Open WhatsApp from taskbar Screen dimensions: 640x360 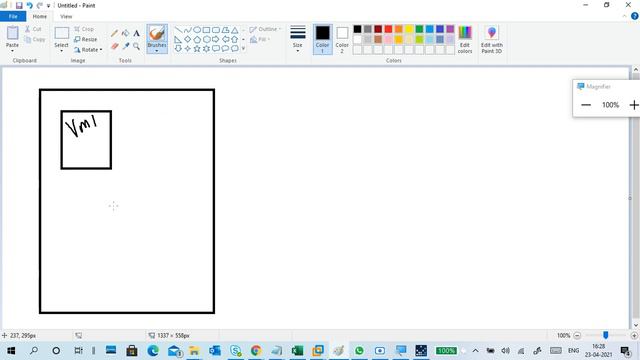tap(359, 351)
